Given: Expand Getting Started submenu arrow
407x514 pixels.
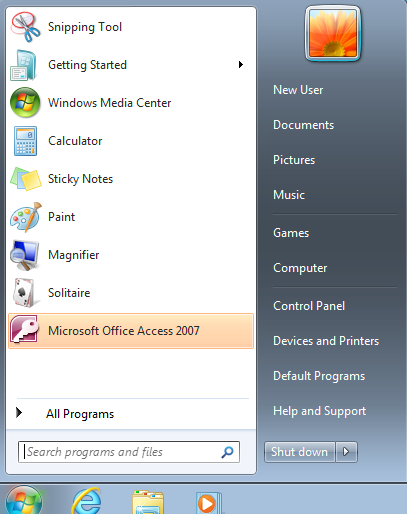Looking at the screenshot, I should pos(241,65).
